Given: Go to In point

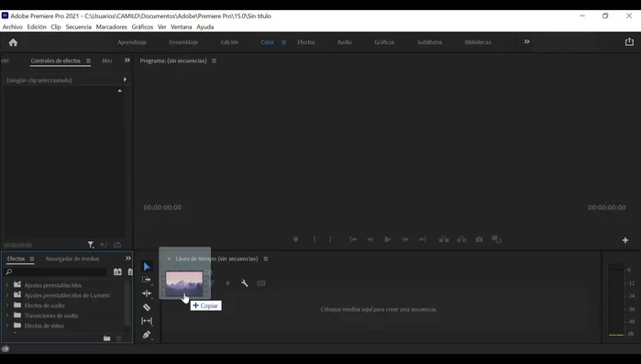Looking at the screenshot, I should point(353,239).
